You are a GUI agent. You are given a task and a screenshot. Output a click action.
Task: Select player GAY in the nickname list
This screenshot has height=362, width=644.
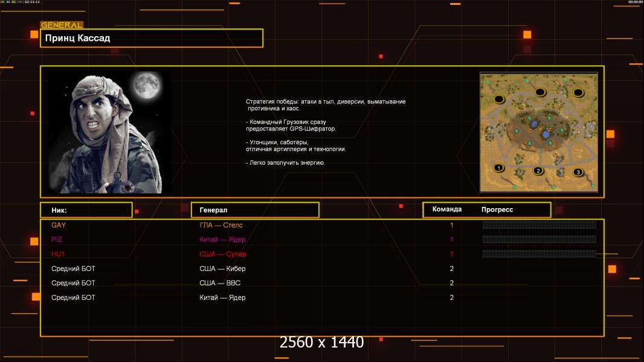click(x=59, y=225)
